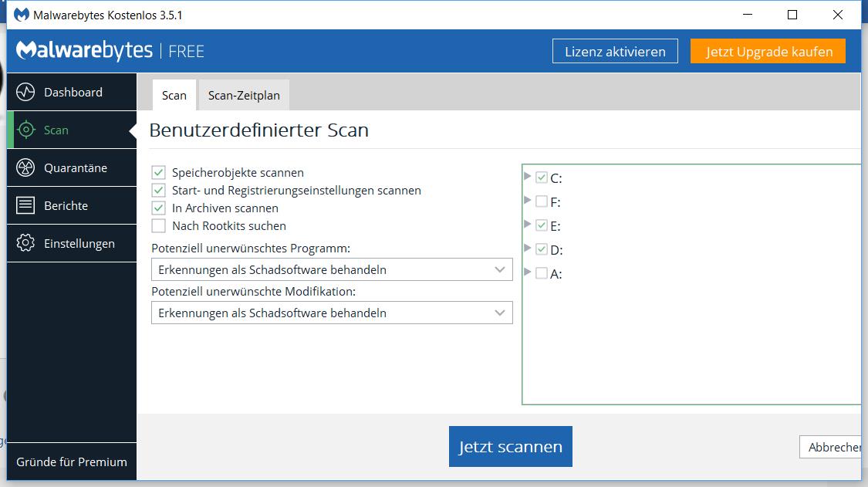Maximize the Malwarebytes window
Screen dimensions: 868x487
click(792, 15)
